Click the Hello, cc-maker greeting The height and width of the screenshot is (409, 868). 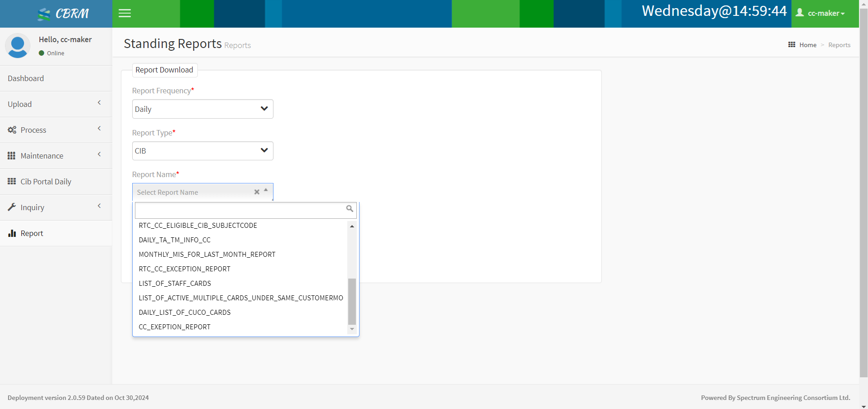tap(65, 39)
